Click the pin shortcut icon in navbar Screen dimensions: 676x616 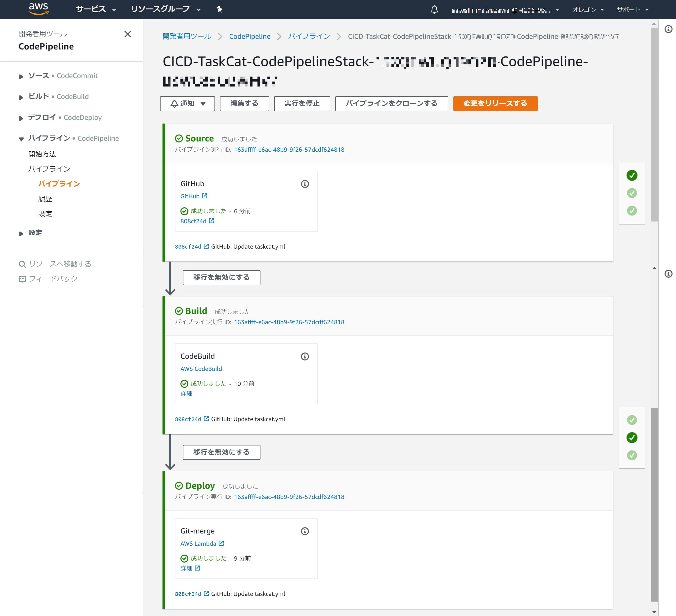[220, 9]
